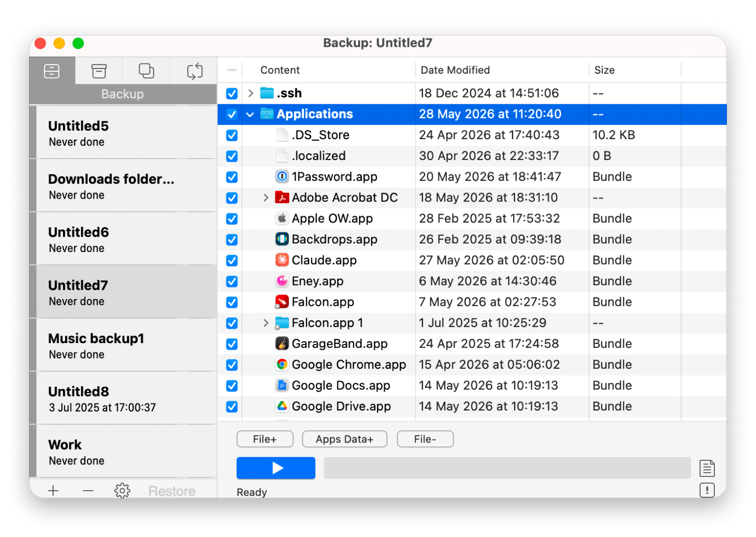Expand the Falcon.app 1 folder
This screenshot has height=537, width=756.
pyautogui.click(x=266, y=323)
